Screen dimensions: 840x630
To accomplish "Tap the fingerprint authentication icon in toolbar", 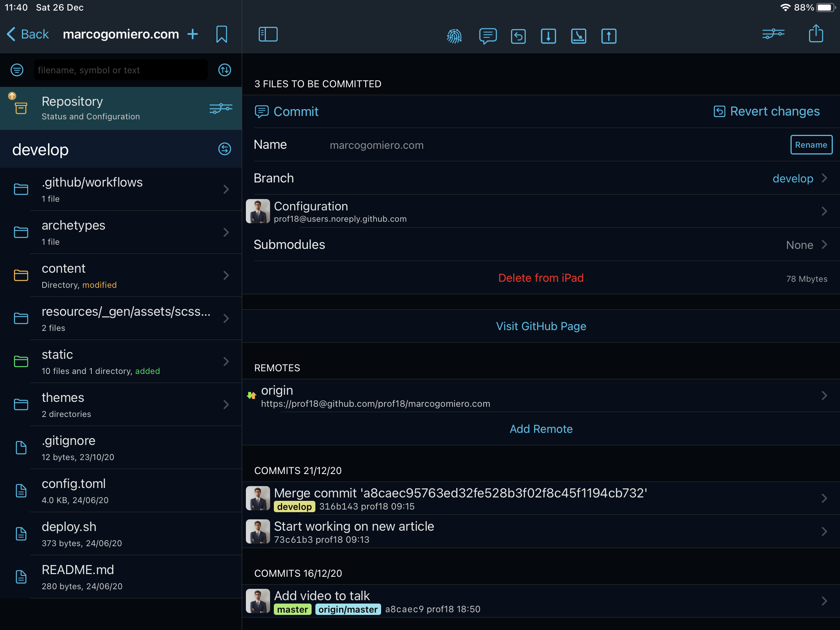I will pos(454,36).
